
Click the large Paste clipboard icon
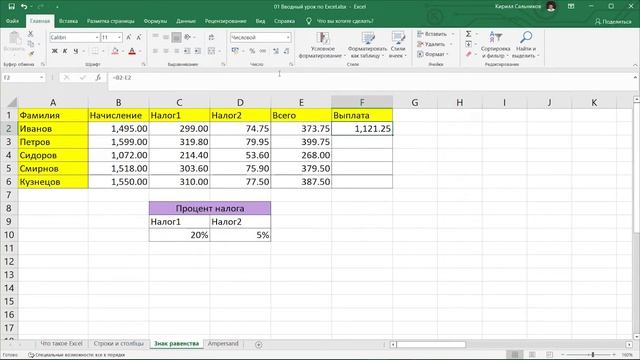pos(14,38)
